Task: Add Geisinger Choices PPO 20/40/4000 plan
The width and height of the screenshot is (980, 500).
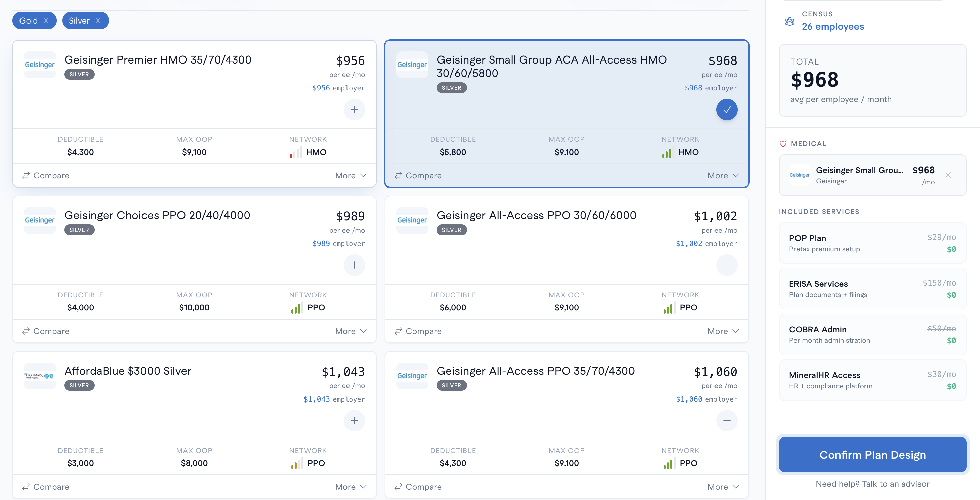Action: (354, 265)
